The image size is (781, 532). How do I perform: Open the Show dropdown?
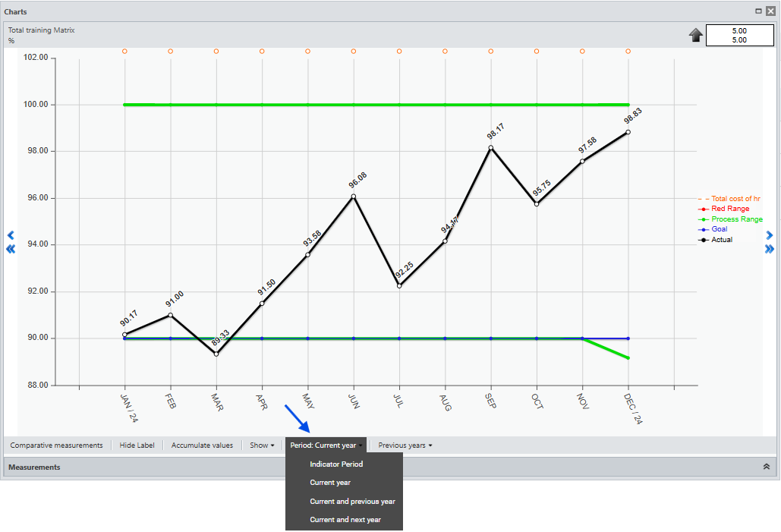pyautogui.click(x=262, y=445)
